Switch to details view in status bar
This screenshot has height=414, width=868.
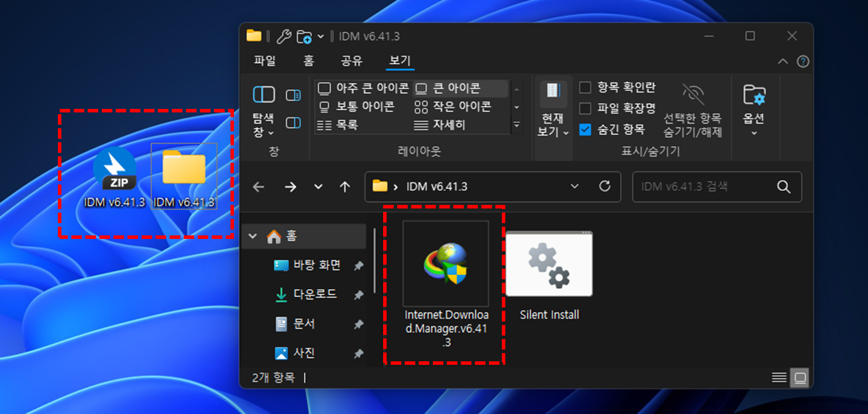(x=779, y=378)
